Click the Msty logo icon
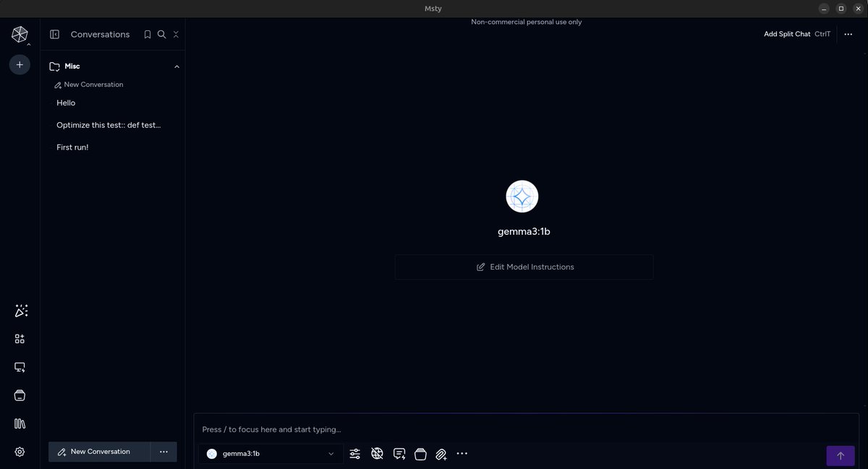This screenshot has height=469, width=868. 20,34
